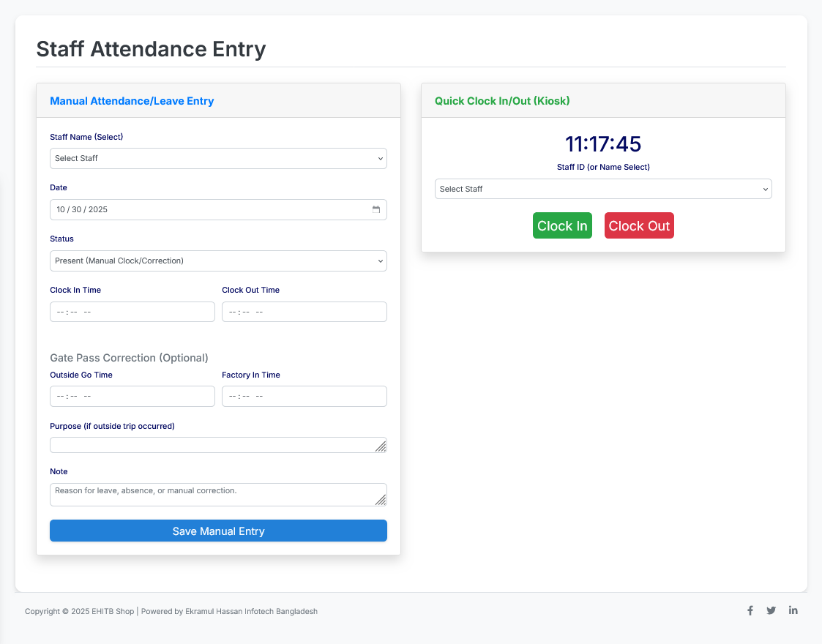Open the calendar picker in Date field
Image resolution: width=822 pixels, height=644 pixels.
coord(376,209)
